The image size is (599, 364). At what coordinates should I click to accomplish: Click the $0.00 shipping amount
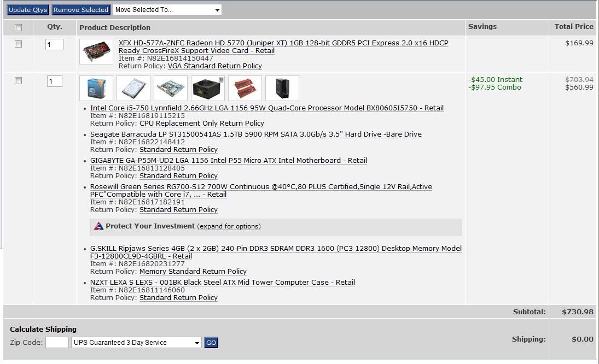(583, 339)
